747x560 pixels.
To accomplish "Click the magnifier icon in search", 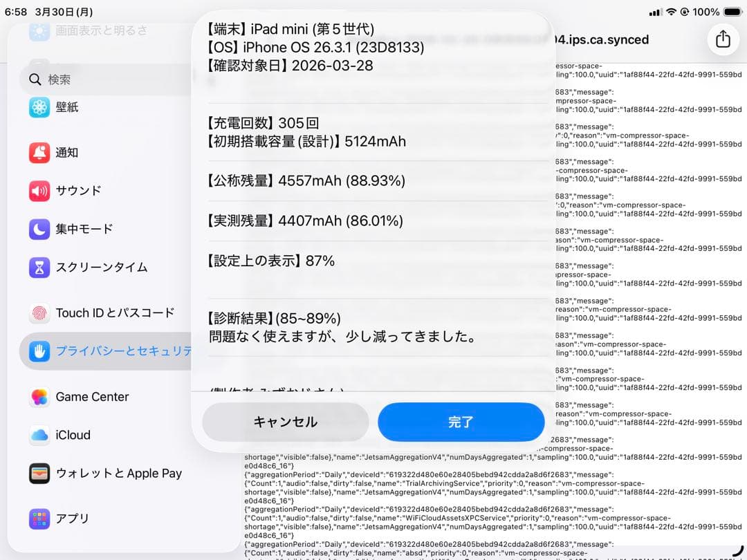I will click(x=35, y=79).
